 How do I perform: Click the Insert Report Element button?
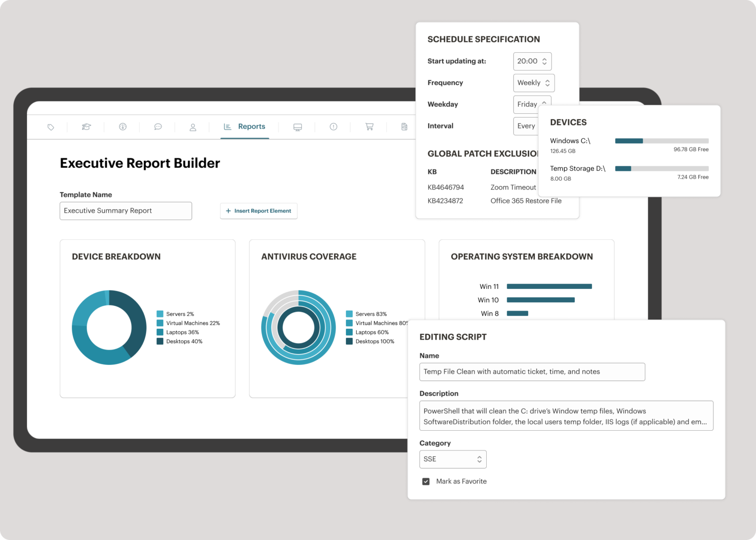[x=258, y=211]
